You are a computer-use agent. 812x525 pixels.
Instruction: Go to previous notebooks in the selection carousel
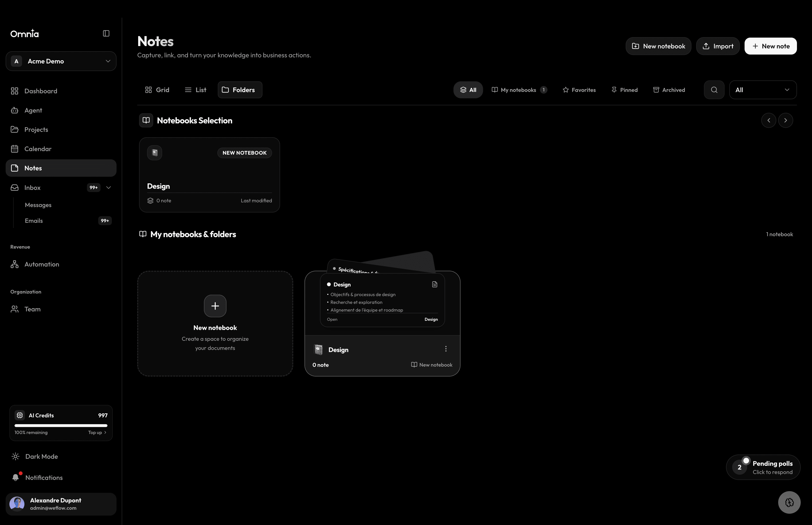(x=768, y=120)
